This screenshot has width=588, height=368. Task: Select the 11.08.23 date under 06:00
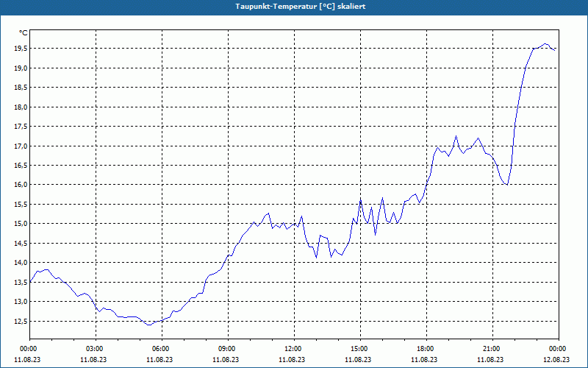159,360
